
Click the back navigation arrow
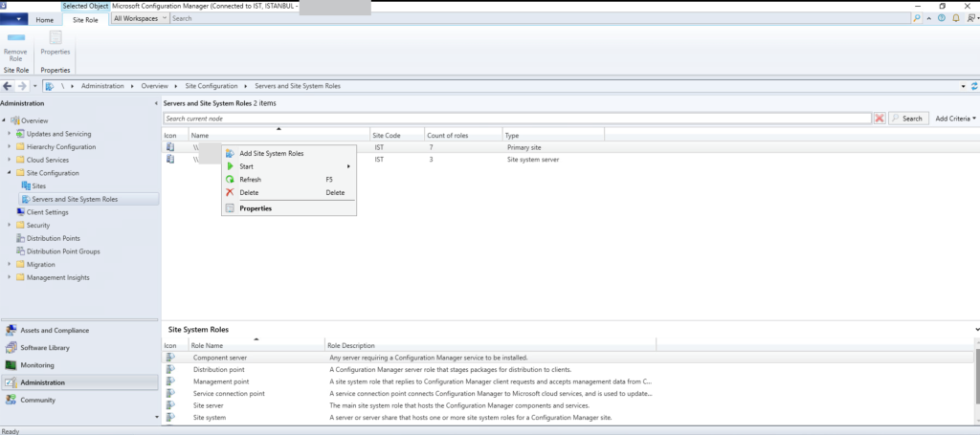click(9, 86)
